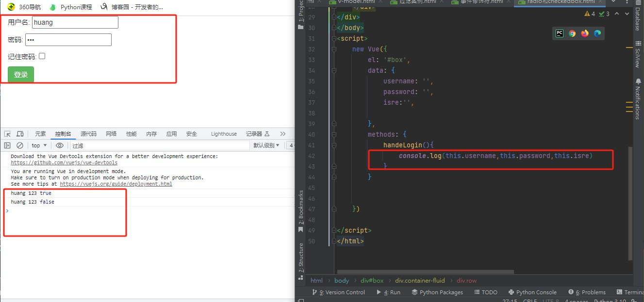
Task: Open the 博客园 bookmark
Action: click(x=131, y=7)
